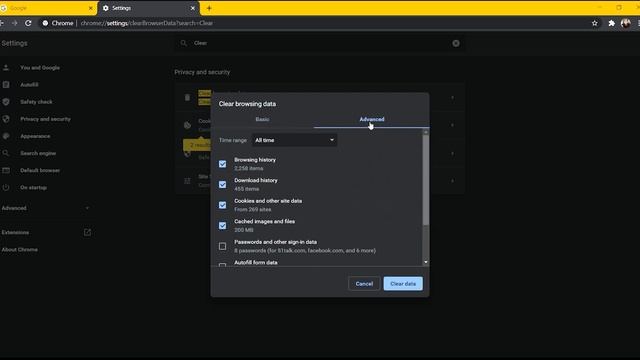This screenshot has height=360, width=640.
Task: Expand the Site settings row arrow
Action: [x=452, y=181]
